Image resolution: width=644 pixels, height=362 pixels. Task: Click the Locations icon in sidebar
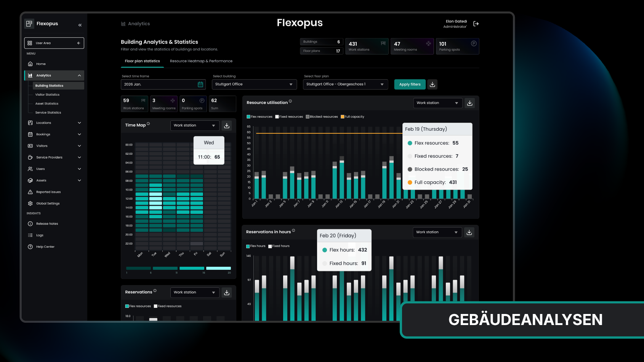(30, 123)
